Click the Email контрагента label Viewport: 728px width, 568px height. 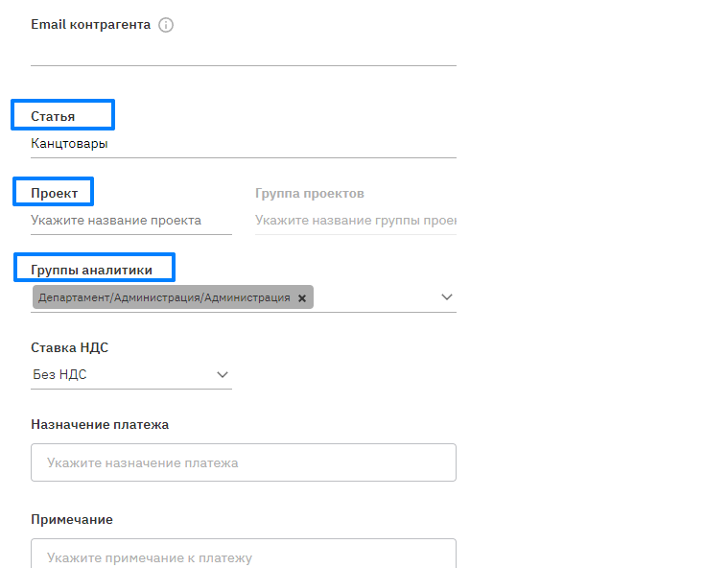pyautogui.click(x=90, y=25)
